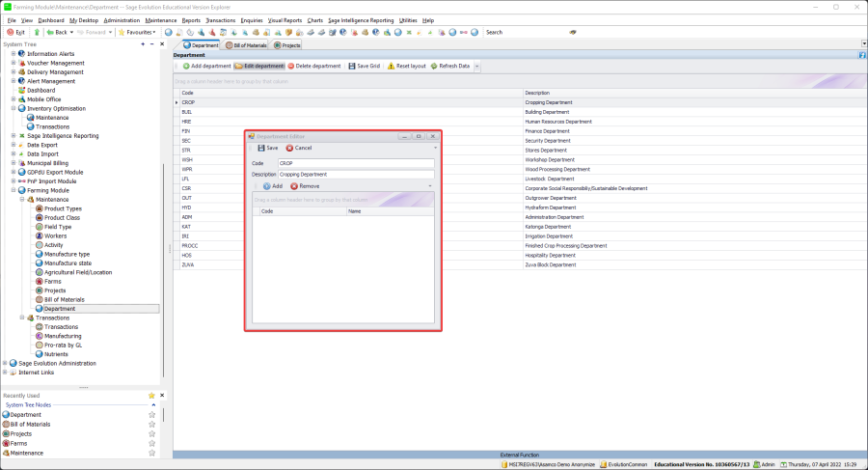The image size is (868, 470).
Task: Toggle favourite star beside recently used Projects
Action: tap(151, 434)
